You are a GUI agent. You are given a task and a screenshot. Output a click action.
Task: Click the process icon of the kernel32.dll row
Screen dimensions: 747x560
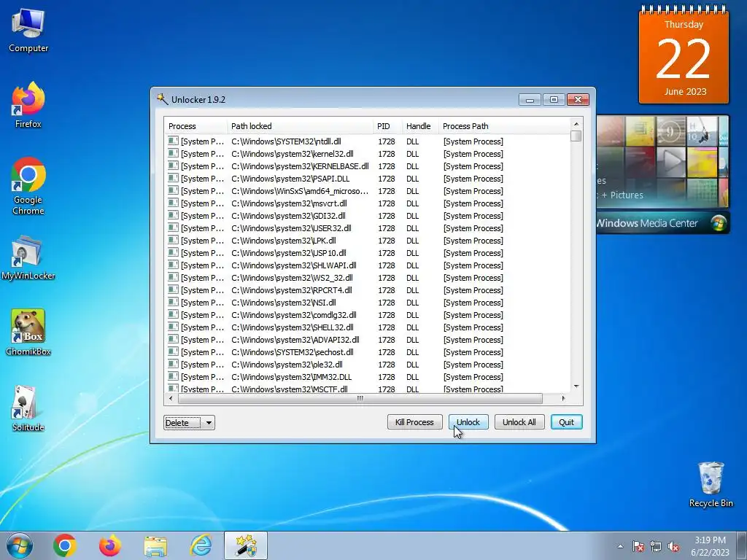(173, 153)
